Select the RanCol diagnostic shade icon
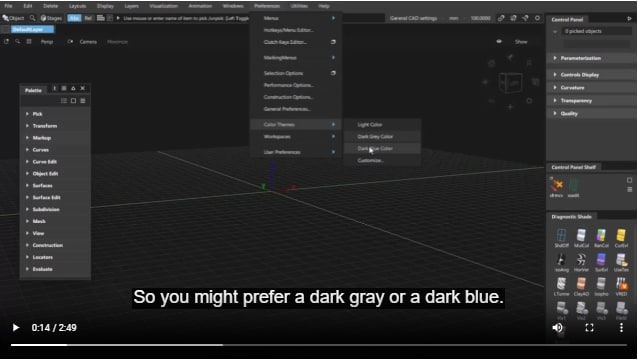Screen dimensions: 638x360 click(x=601, y=235)
